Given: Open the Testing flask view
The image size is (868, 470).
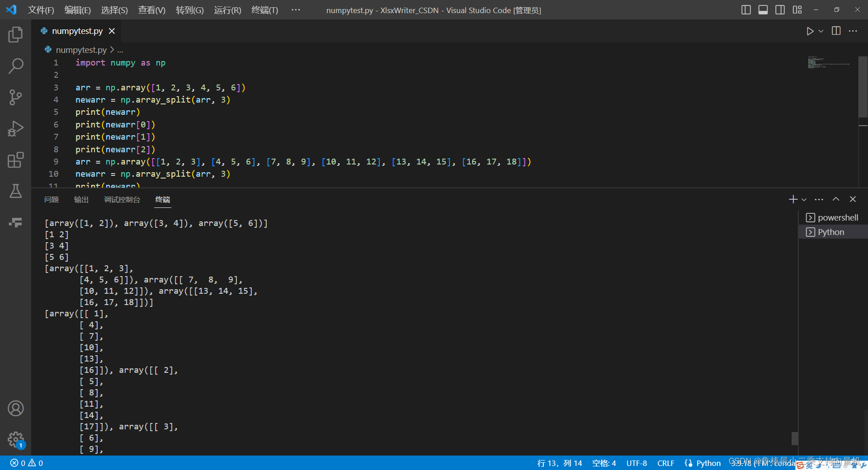Looking at the screenshot, I should tap(15, 191).
